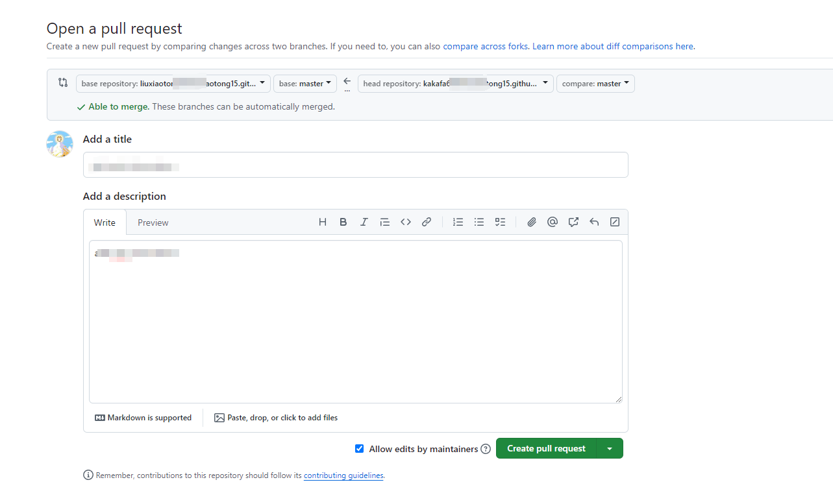Apply bold formatting in description toolbar
Viewport: 833px width, 504px height.
point(343,222)
